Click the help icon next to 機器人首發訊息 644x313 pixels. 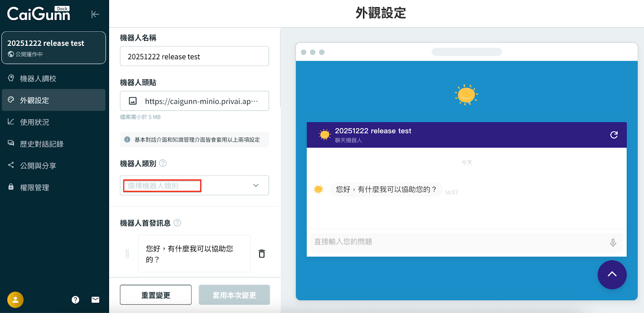(177, 223)
